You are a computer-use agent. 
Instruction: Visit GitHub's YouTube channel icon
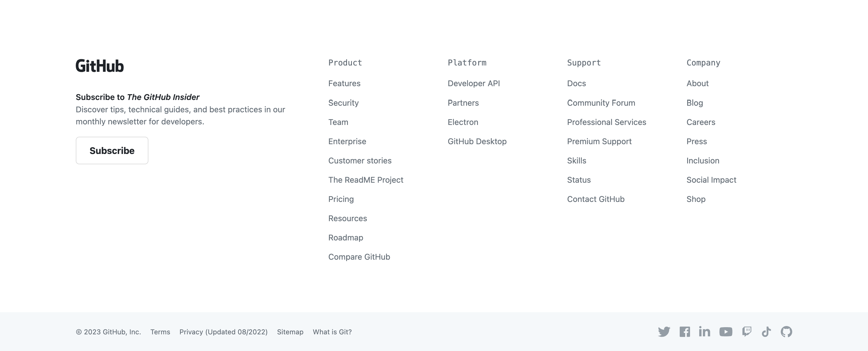[725, 332]
